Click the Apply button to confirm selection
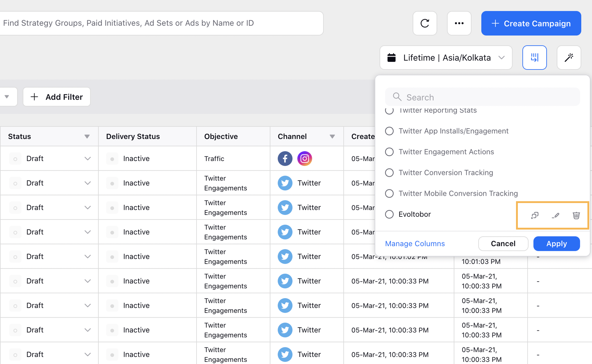 pyautogui.click(x=556, y=243)
